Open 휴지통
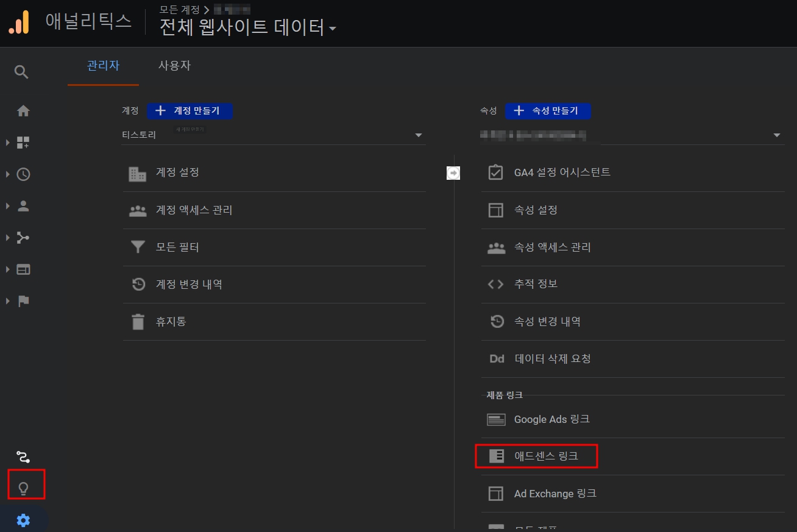797x532 pixels. (274, 322)
